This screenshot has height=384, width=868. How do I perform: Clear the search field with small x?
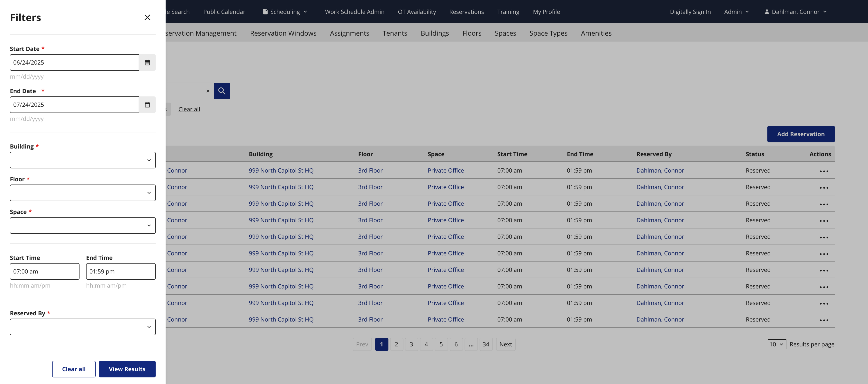pos(207,91)
